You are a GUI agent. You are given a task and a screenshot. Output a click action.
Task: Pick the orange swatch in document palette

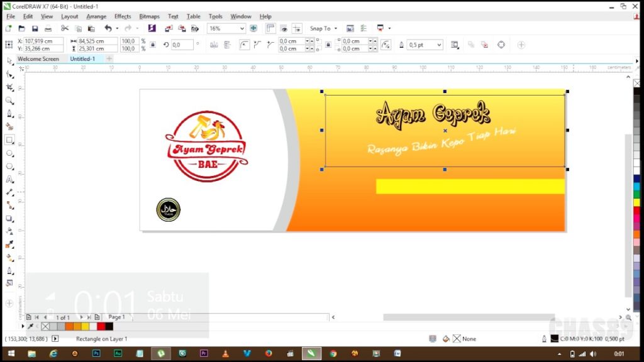click(69, 326)
